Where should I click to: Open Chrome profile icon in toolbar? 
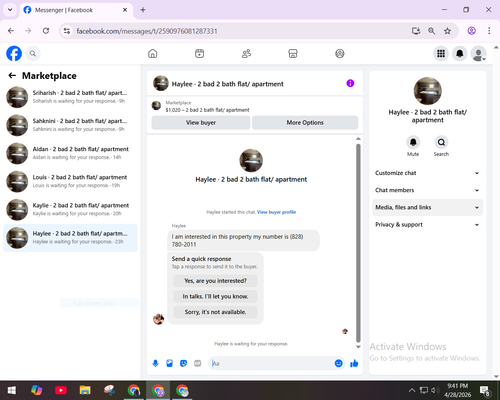coord(471,31)
